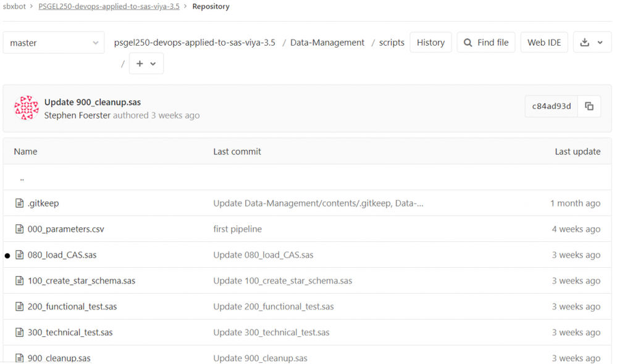Launch the Web IDE
Screen dimensions: 617x364
(x=544, y=43)
